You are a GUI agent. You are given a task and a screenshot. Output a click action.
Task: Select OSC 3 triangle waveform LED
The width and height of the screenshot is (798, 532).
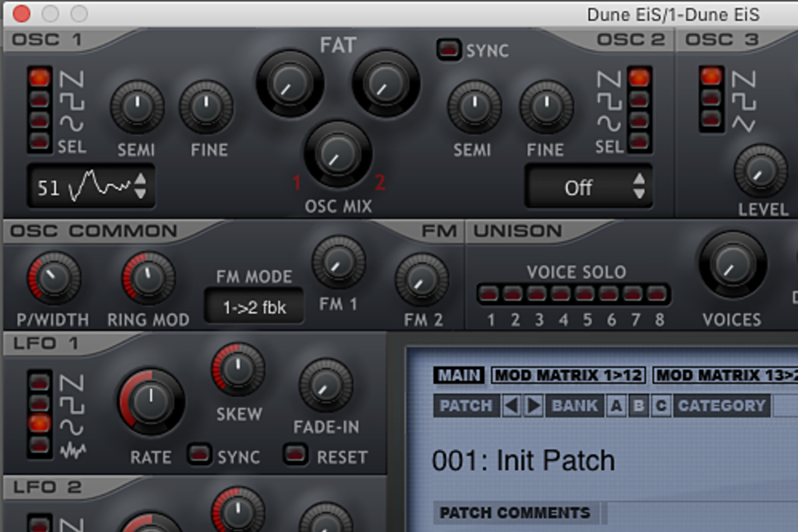(711, 119)
